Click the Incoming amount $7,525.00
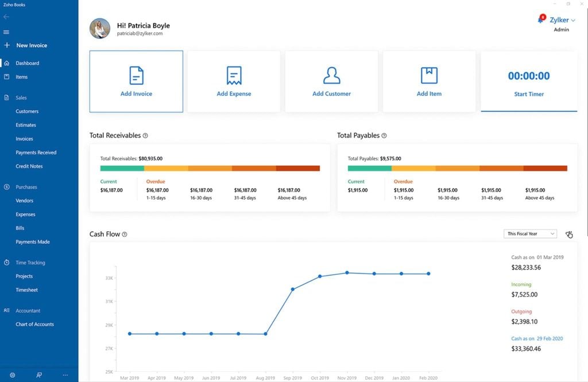The image size is (588, 382). (x=524, y=295)
